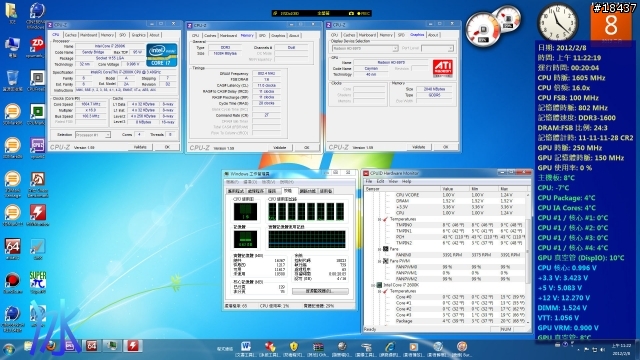
Task: Click the ATI Radeon logo in CPU-Z Graphics
Action: click(x=443, y=68)
